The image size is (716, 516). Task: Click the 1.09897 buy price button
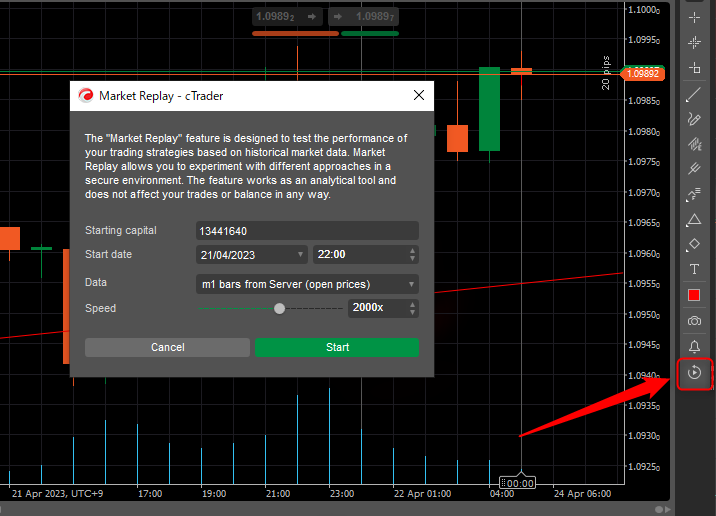pos(363,17)
